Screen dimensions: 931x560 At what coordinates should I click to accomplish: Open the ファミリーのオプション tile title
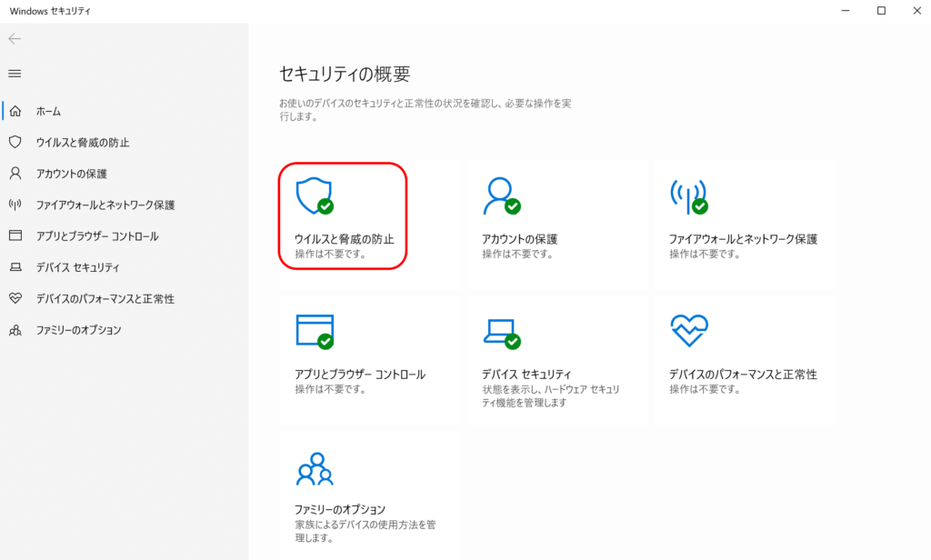pos(340,509)
